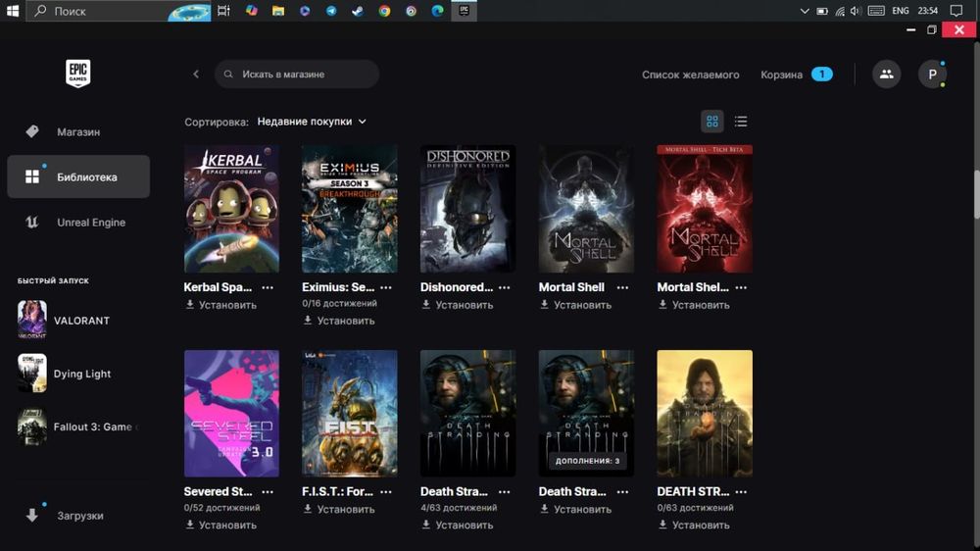Click the library vertical scrollbar
This screenshot has height=551, width=980.
976,194
